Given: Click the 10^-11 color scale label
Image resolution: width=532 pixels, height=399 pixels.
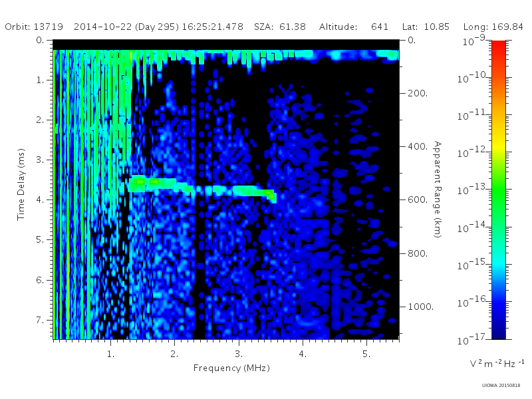Looking at the screenshot, I should [473, 115].
